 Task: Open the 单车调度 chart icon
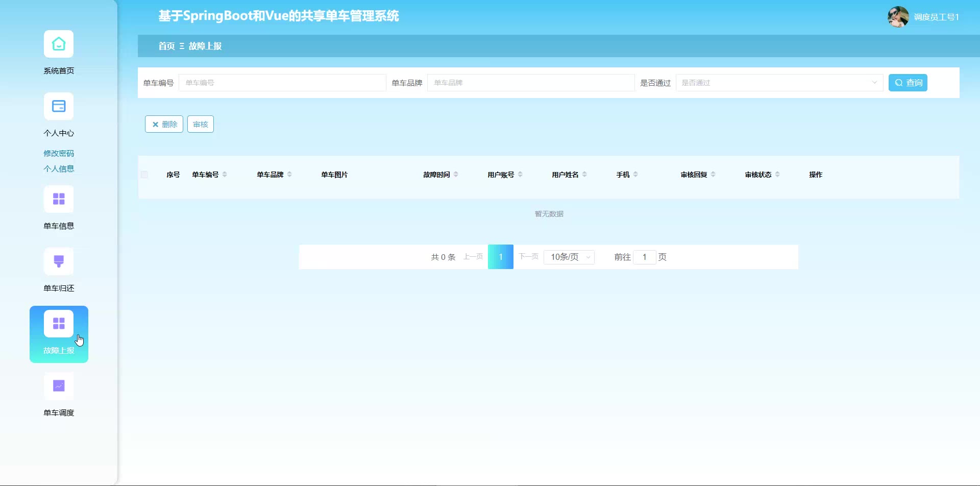pyautogui.click(x=59, y=386)
